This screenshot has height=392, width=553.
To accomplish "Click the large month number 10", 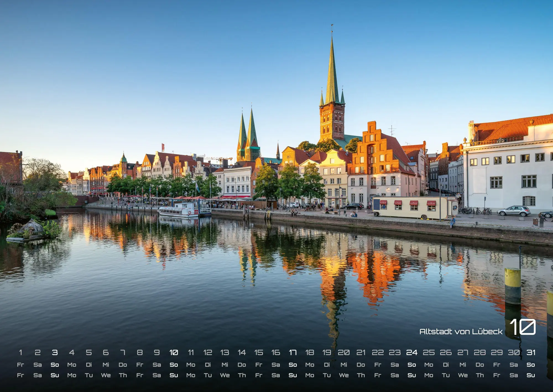I will pos(523,327).
